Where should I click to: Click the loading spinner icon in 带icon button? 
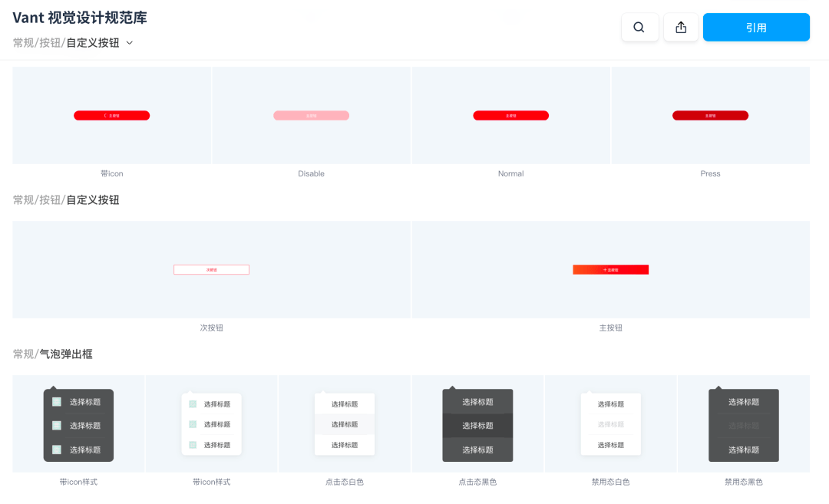pyautogui.click(x=105, y=116)
